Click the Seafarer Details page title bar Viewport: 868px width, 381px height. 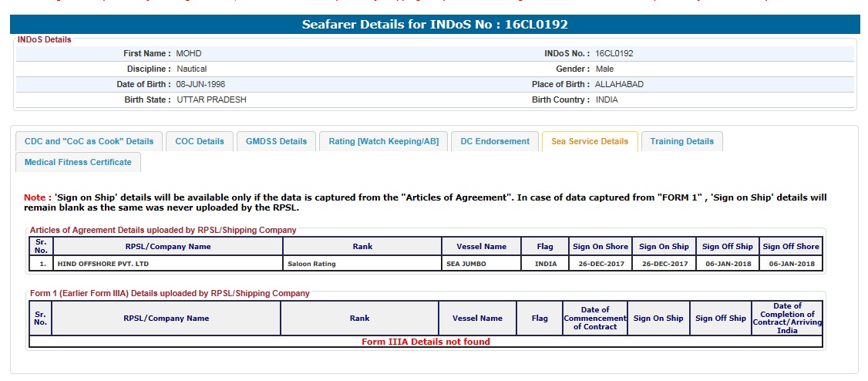434,25
